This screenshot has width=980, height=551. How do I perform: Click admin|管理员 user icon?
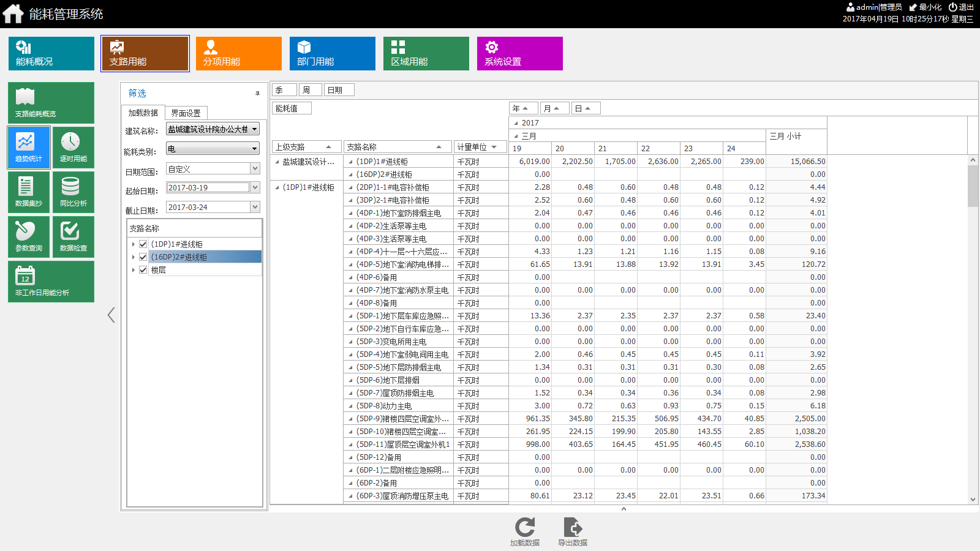pos(850,7)
